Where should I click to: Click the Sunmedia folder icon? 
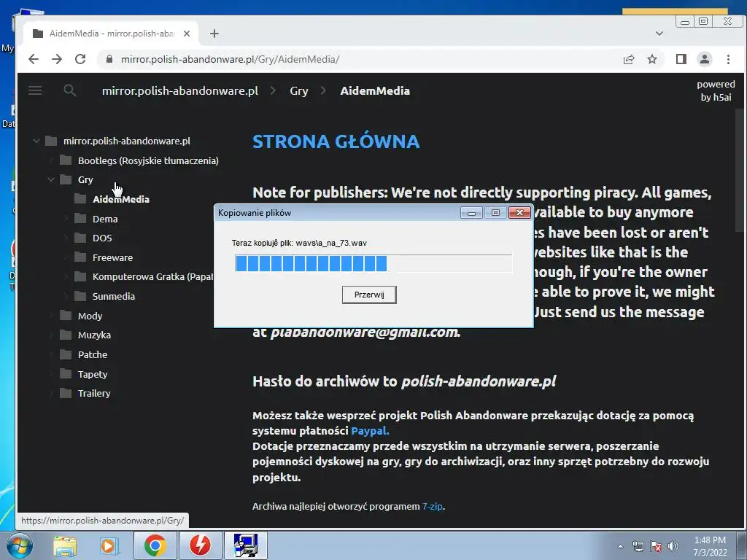click(80, 296)
